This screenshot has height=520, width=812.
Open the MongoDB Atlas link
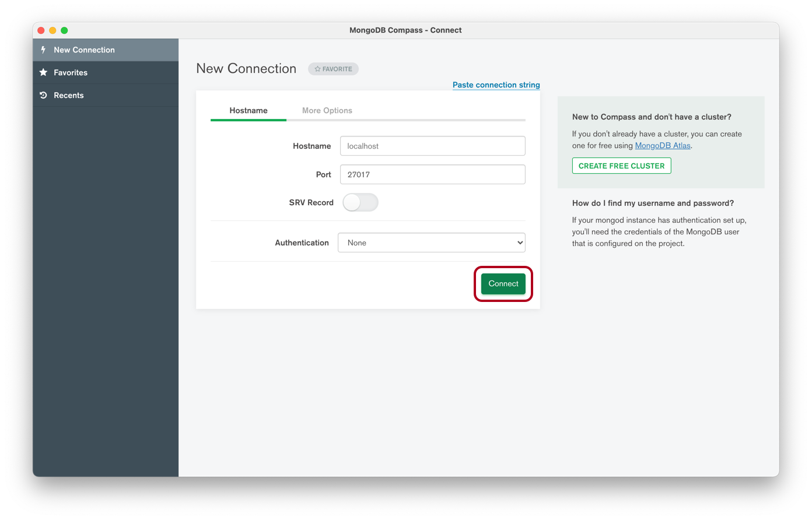coord(663,146)
